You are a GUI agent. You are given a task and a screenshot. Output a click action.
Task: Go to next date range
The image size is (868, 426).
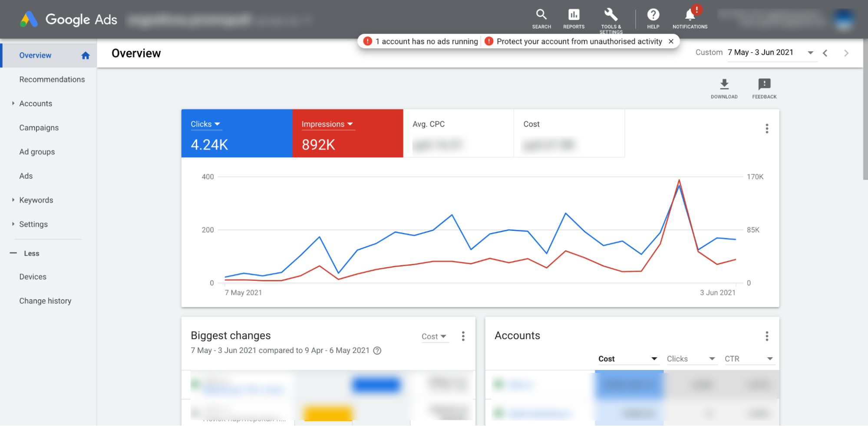tap(846, 53)
